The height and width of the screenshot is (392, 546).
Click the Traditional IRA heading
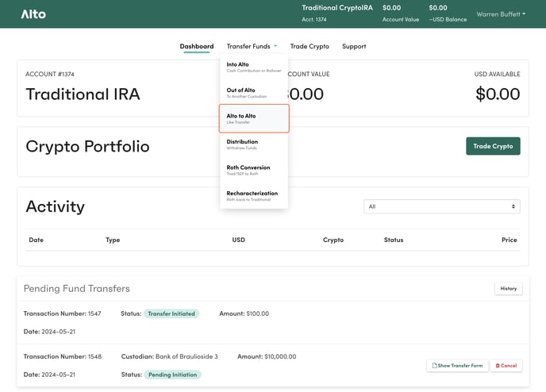[83, 94]
